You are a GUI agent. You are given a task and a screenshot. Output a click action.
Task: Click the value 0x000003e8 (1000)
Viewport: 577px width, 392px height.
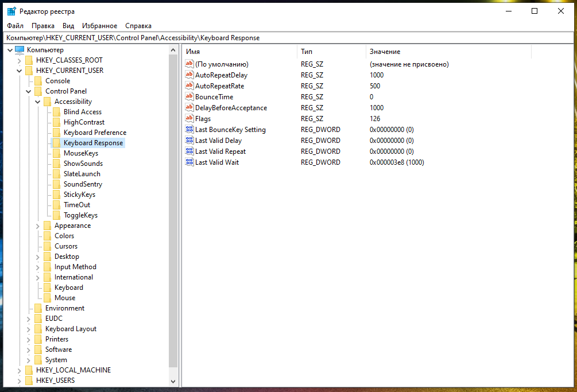[x=397, y=162]
